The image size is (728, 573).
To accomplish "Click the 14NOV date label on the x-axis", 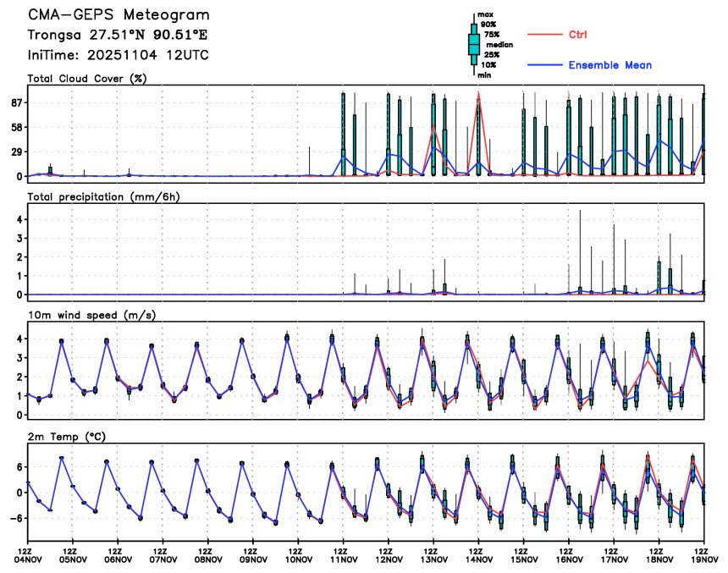I will [x=478, y=559].
